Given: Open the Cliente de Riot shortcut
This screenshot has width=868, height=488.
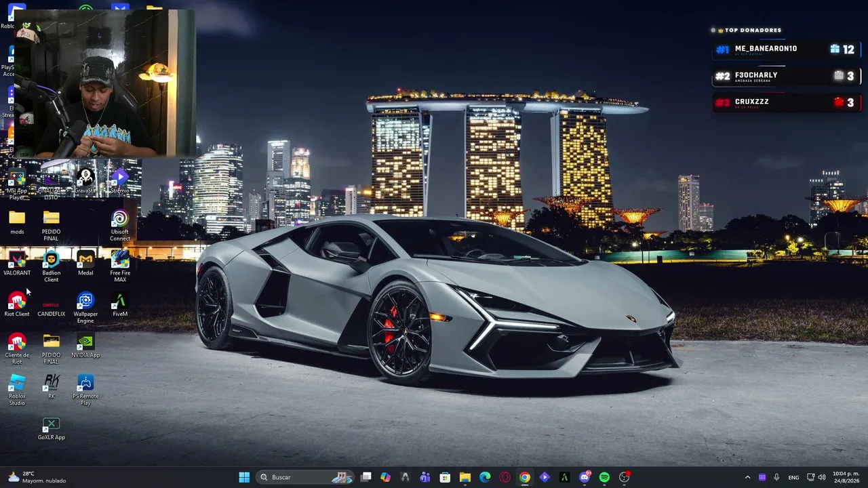Looking at the screenshot, I should [x=17, y=349].
